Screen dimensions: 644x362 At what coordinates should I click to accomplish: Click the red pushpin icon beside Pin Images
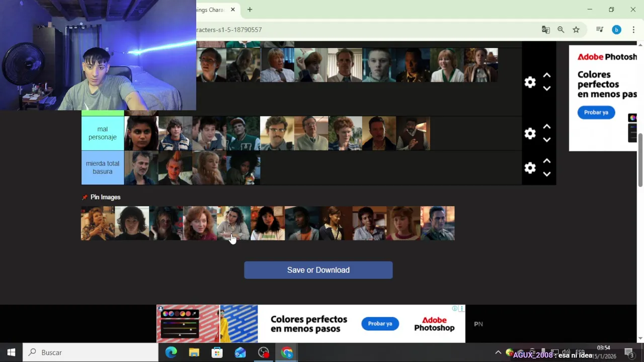click(x=85, y=197)
